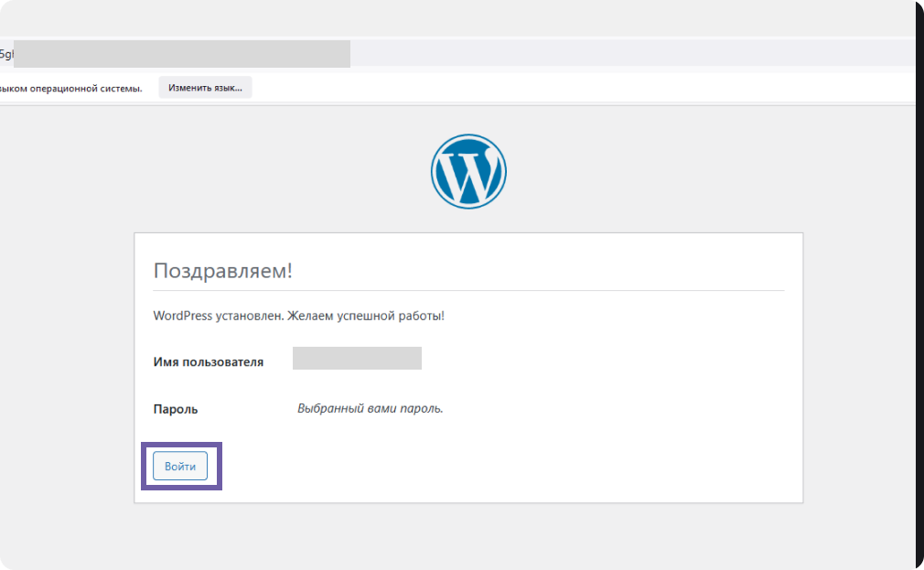Screen dimensions: 924x570
Task: Click "Желаем успешной работы!" sentence
Action: [366, 316]
